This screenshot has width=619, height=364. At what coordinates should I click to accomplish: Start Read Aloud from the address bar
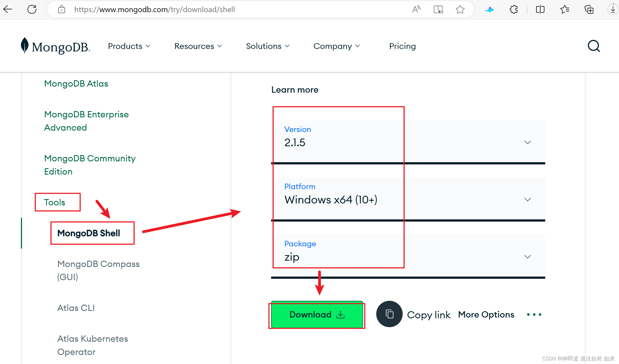(416, 9)
